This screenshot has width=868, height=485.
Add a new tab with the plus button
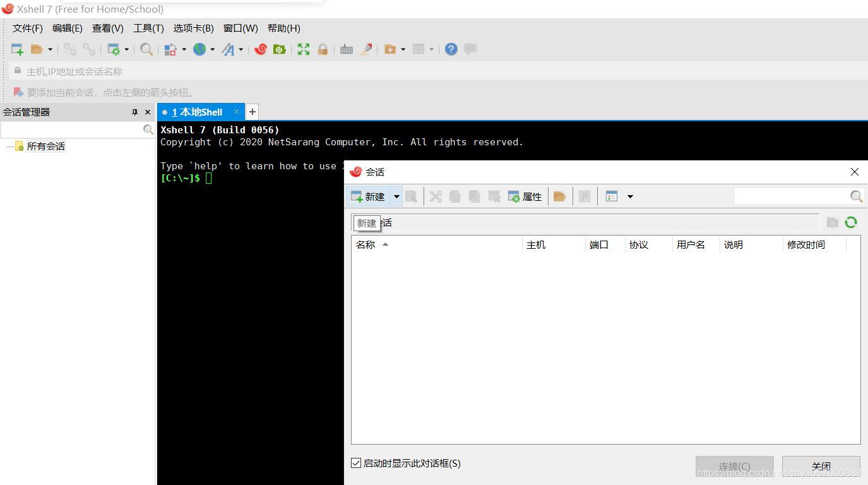tap(252, 112)
